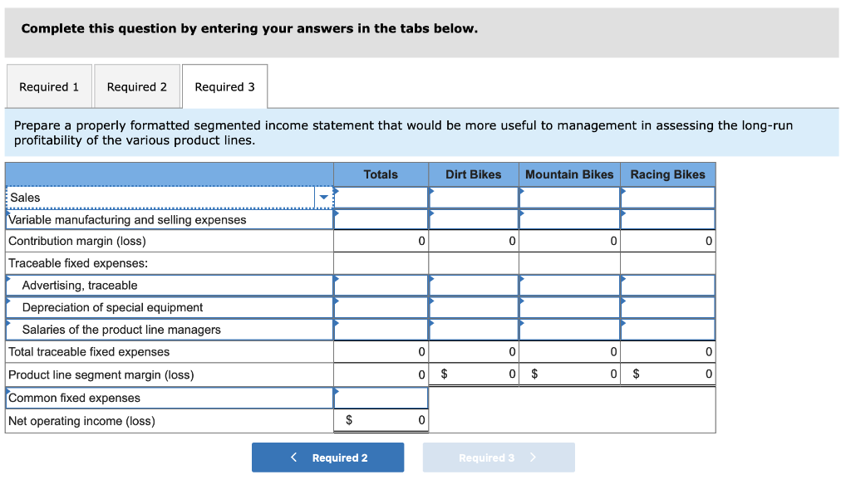The image size is (851, 504).
Task: Select Depreciation Dirt Bikes input cell
Action: (x=474, y=307)
